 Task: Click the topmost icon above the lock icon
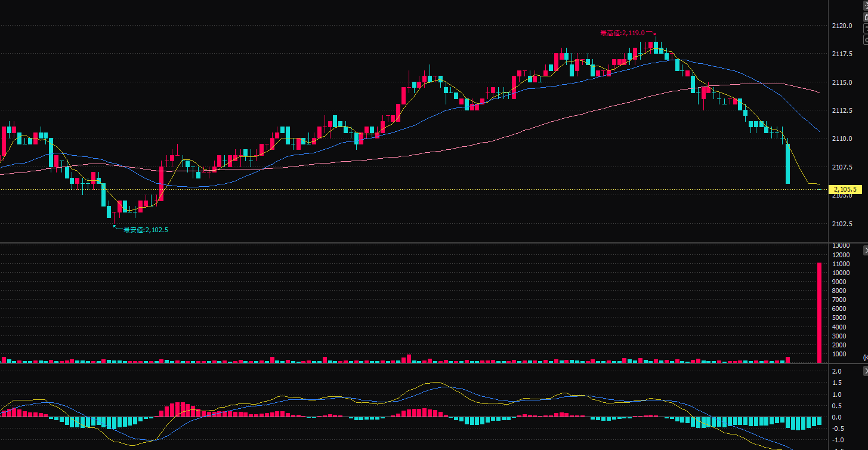(866, 5)
